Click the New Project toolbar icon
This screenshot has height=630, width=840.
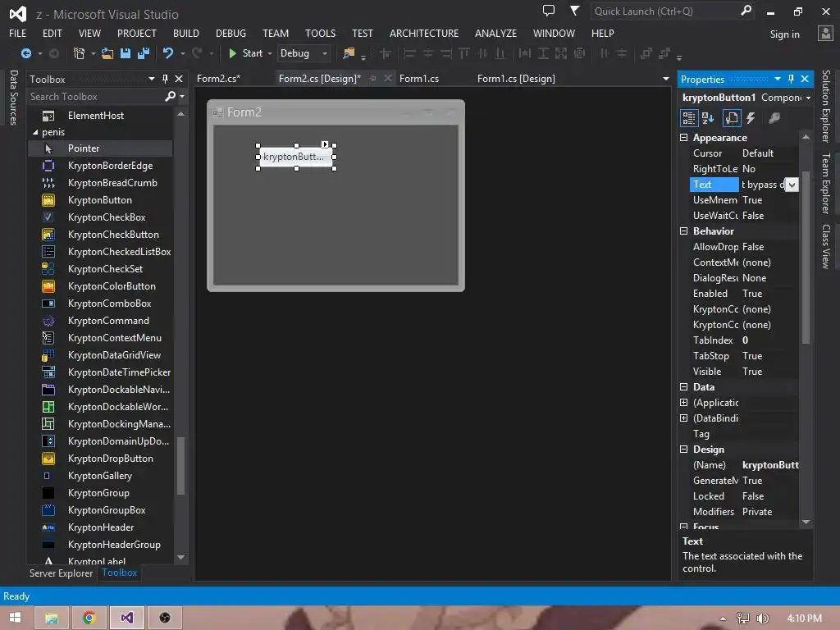[x=80, y=53]
